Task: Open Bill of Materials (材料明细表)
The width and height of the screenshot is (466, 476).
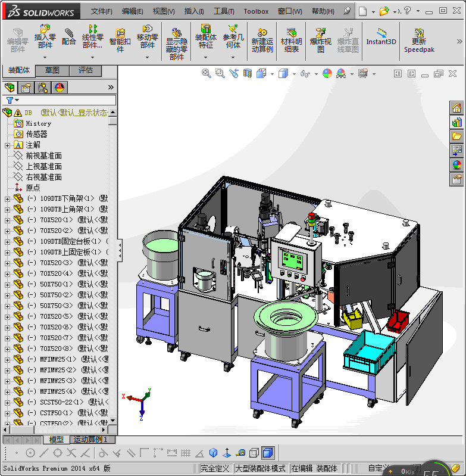Action: click(292, 40)
